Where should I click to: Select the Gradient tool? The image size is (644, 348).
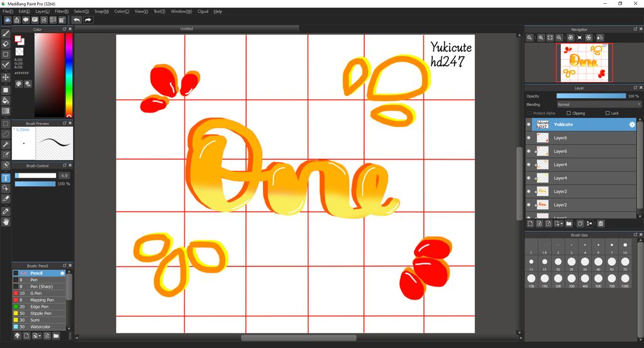tap(6, 111)
